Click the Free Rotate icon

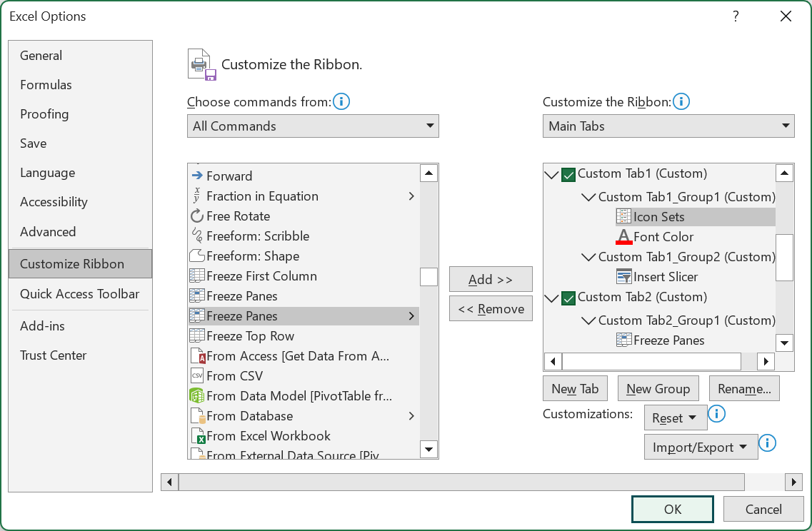(197, 216)
